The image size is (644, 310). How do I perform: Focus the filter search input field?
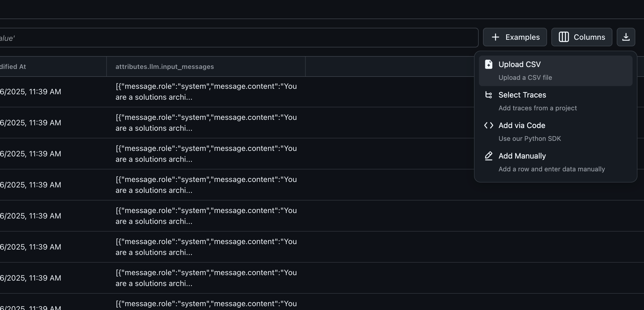[x=239, y=38]
